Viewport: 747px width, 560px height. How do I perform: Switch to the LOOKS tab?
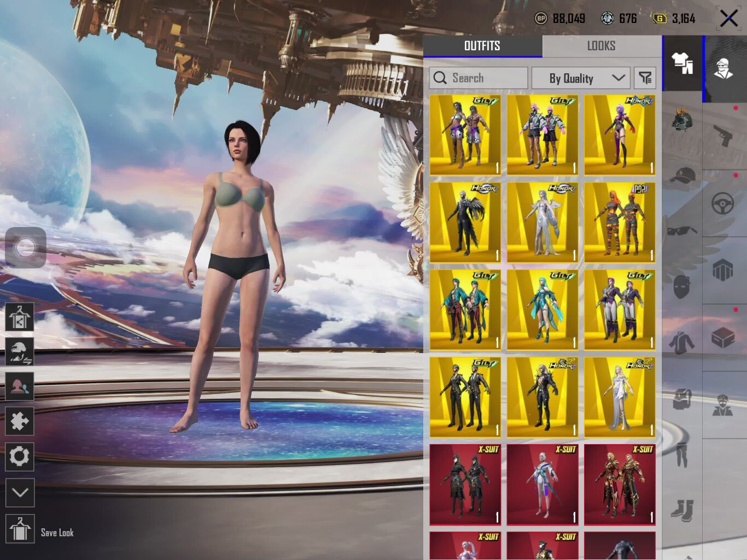[x=602, y=46]
